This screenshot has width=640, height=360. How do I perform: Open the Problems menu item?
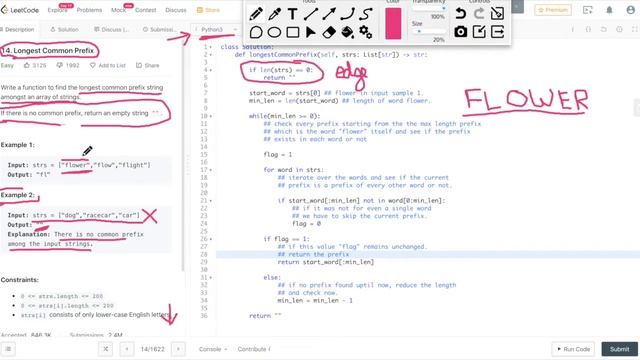(89, 10)
